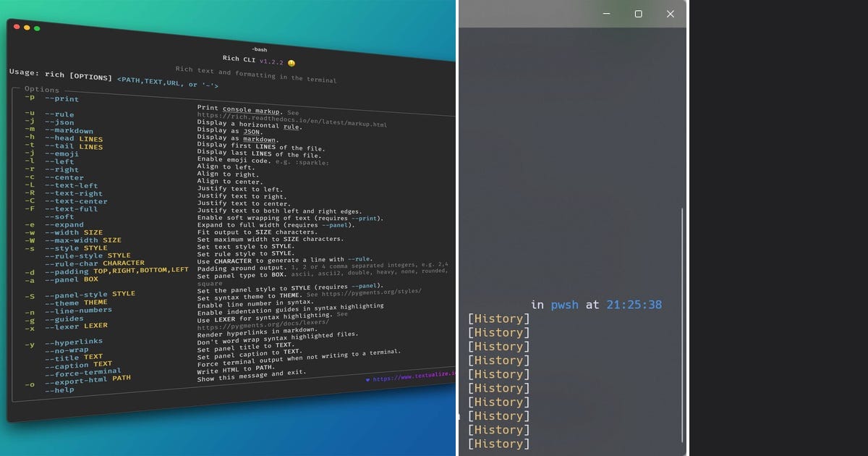
Task: Click the topmost [History] entry
Action: pyautogui.click(x=499, y=318)
